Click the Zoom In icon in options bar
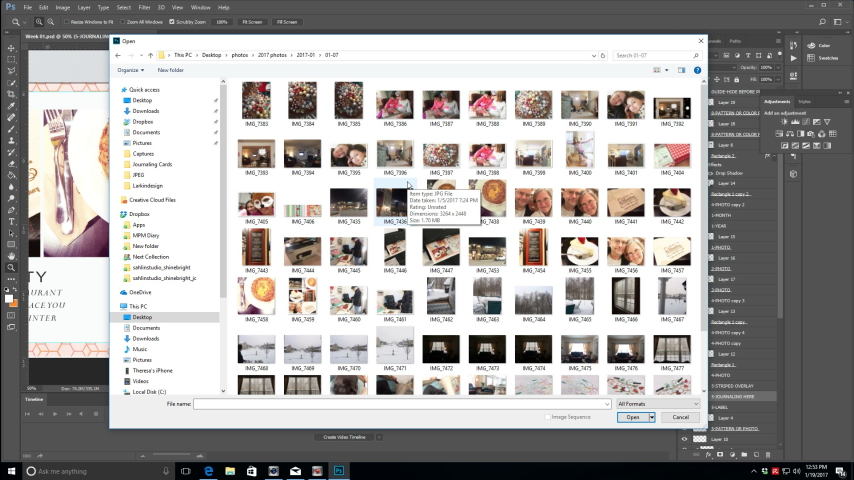854x480 pixels. coord(39,22)
